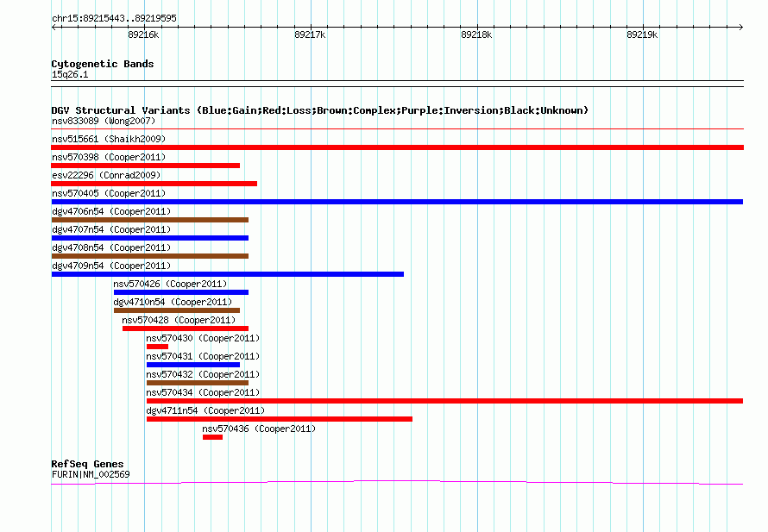Click the nsv570436 (Cooper2011) label
This screenshot has width=768, height=532.
pyautogui.click(x=259, y=429)
